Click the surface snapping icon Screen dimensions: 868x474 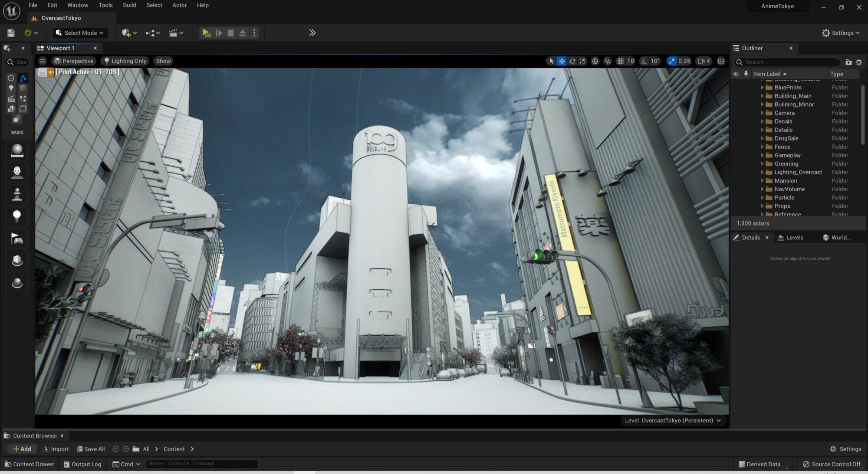coord(608,61)
